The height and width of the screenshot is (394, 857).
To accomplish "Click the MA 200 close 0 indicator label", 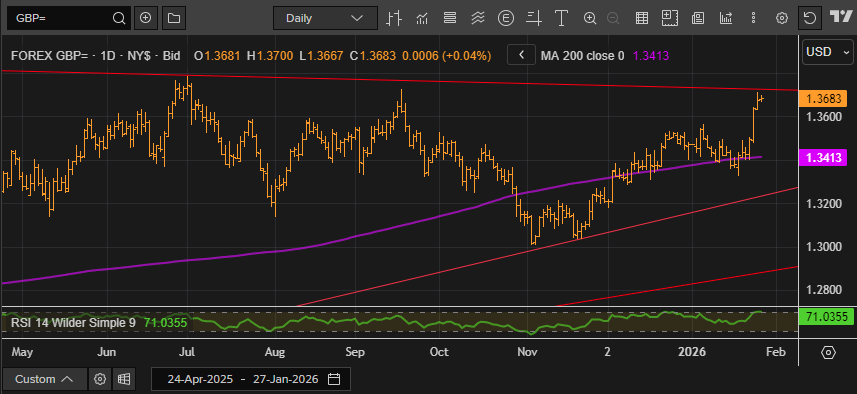I will tap(582, 55).
